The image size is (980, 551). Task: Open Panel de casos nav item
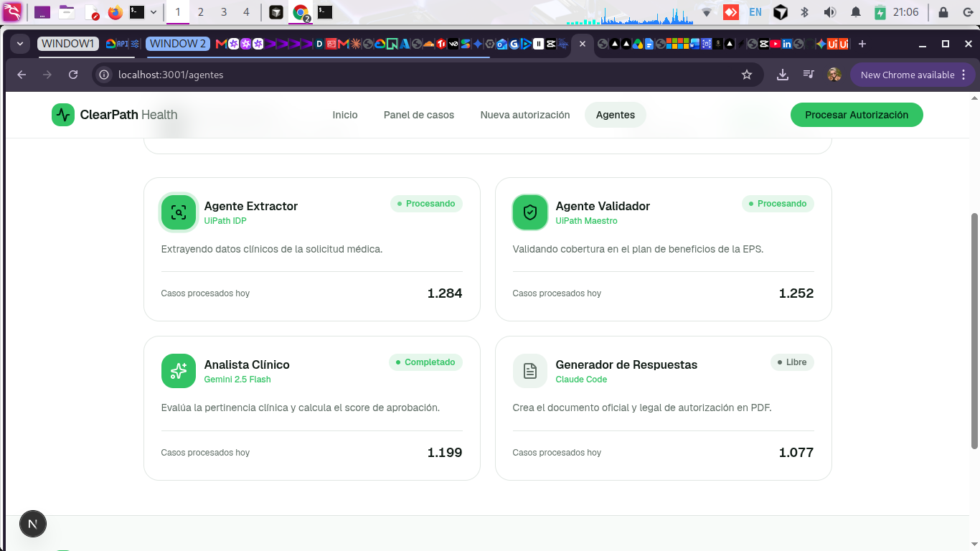(419, 115)
